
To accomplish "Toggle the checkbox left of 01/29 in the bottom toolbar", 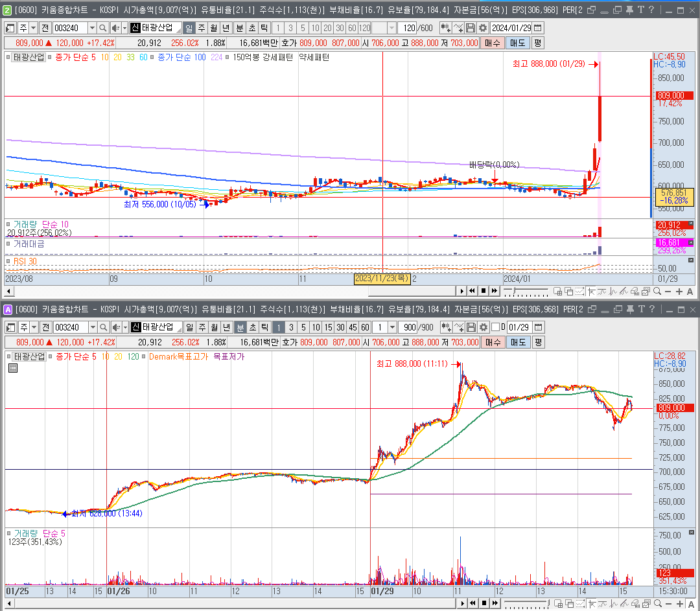I will [495, 327].
